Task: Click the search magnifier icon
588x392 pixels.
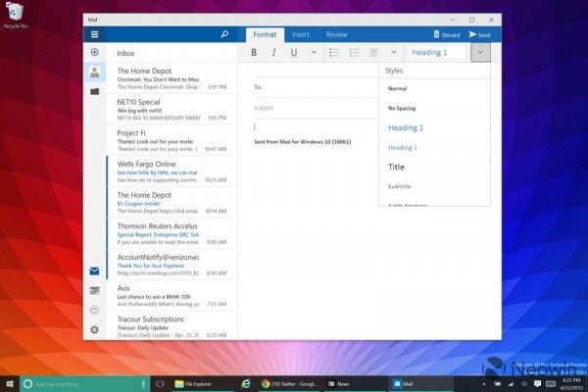Action: (x=224, y=34)
